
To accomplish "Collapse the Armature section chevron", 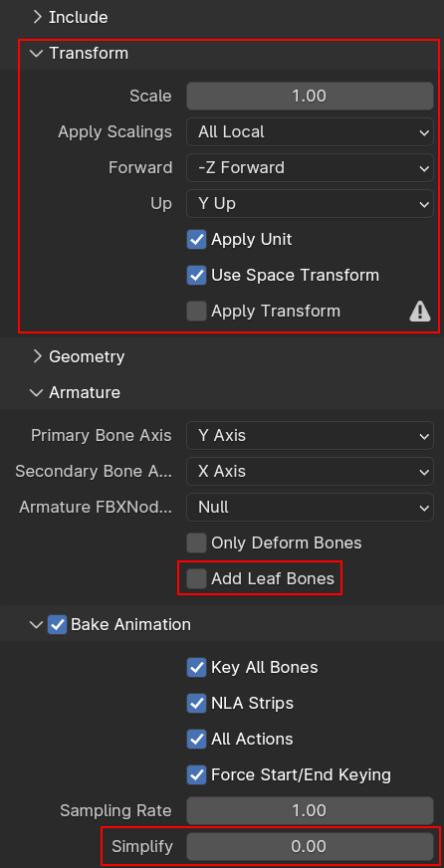I will 37,392.
